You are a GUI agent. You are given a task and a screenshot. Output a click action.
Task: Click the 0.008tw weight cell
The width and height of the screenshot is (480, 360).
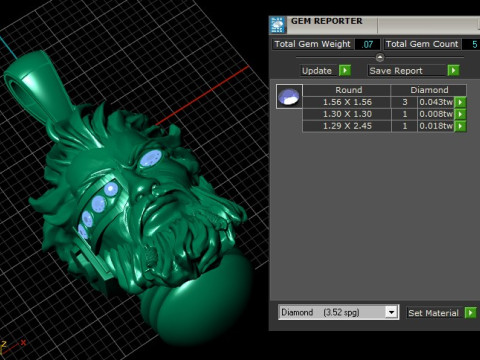436,114
